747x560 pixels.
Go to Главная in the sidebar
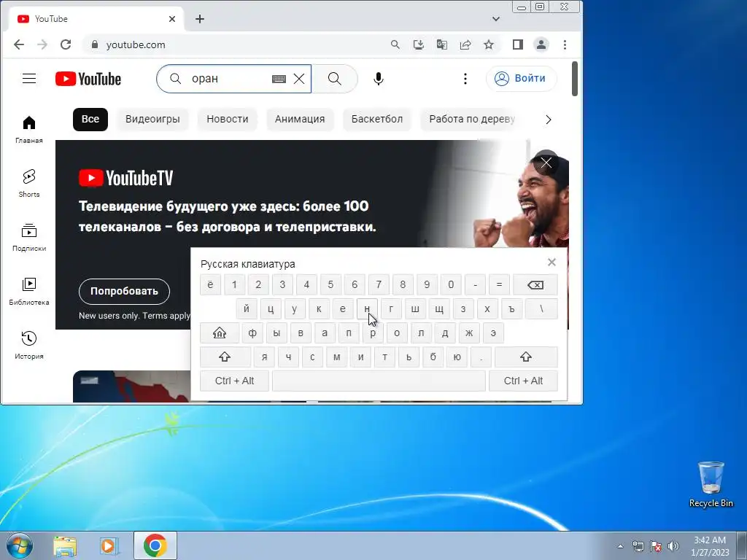[29, 130]
